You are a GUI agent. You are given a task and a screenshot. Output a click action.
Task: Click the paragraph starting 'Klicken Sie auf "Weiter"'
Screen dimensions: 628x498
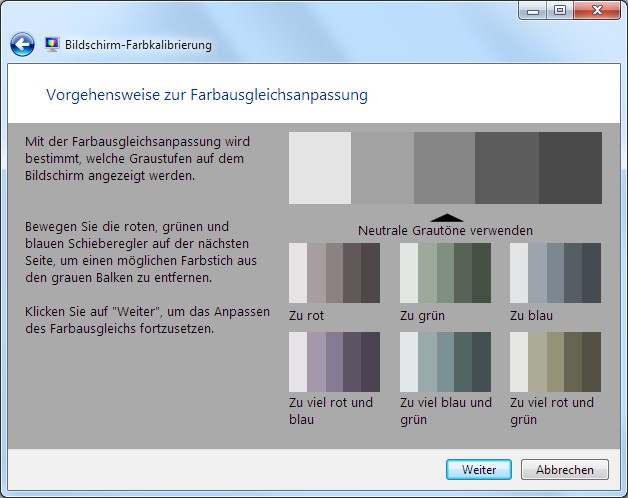click(147, 320)
